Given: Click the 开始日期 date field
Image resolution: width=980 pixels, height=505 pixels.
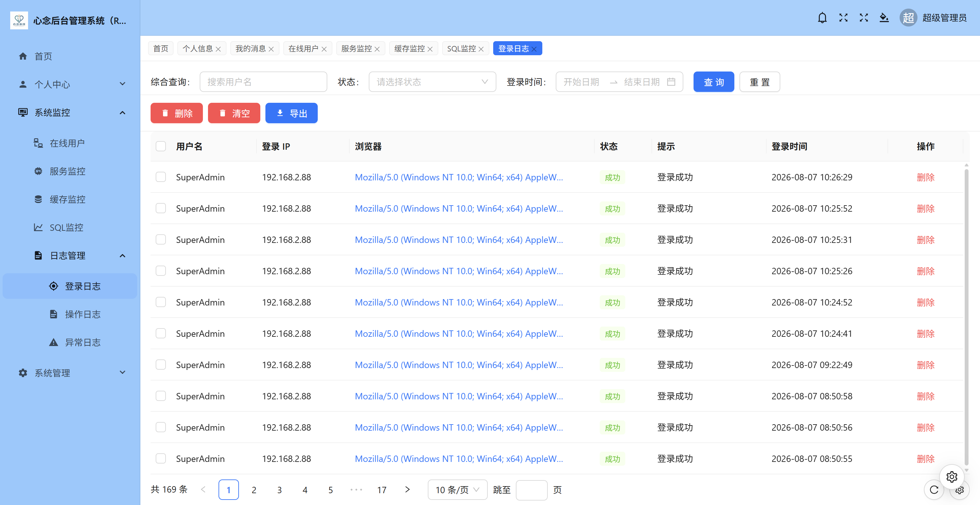Looking at the screenshot, I should point(582,82).
